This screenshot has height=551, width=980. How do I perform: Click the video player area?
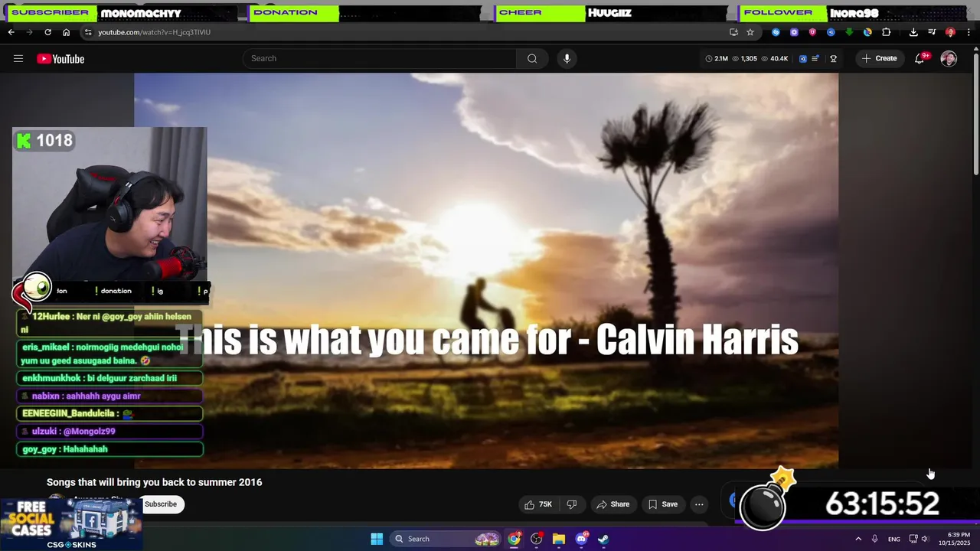[486, 271]
